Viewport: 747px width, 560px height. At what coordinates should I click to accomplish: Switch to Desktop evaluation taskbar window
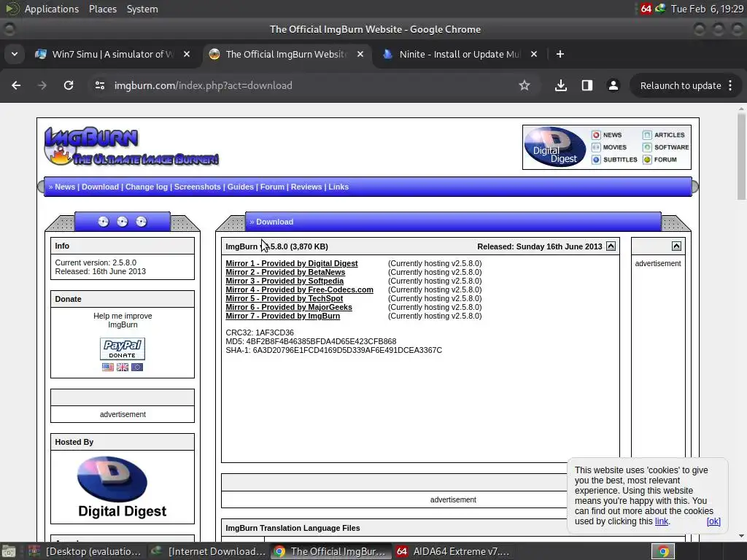pos(86,551)
